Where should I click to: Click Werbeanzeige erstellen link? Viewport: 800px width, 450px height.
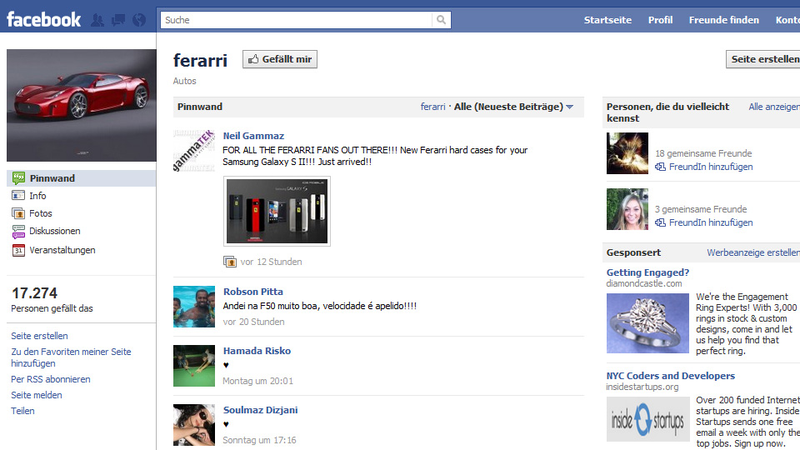pos(753,253)
